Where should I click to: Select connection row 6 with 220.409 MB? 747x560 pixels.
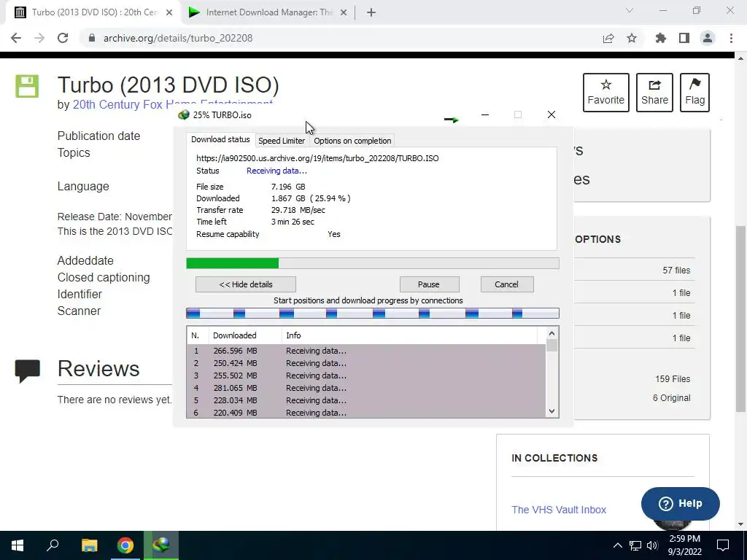pyautogui.click(x=366, y=413)
